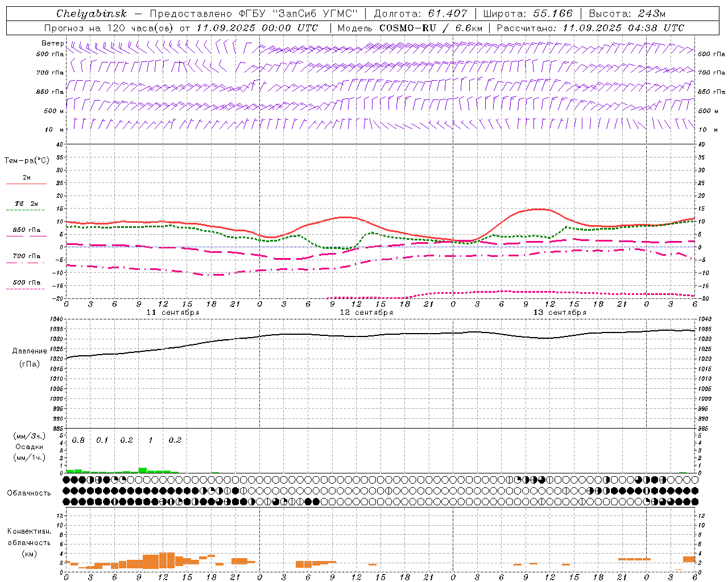Click the 'Рассчитано: 11.09.2025 04:38 UTC' timestamp
This screenshot has height=582, width=728.
(590, 28)
